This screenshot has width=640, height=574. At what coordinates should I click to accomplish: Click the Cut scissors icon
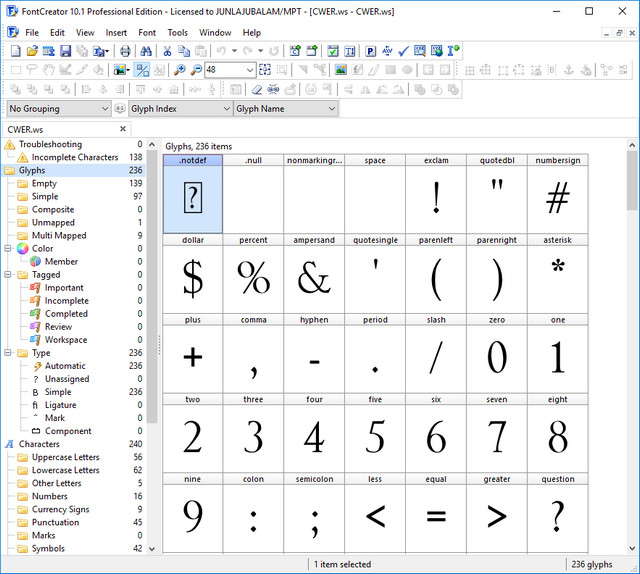(167, 51)
